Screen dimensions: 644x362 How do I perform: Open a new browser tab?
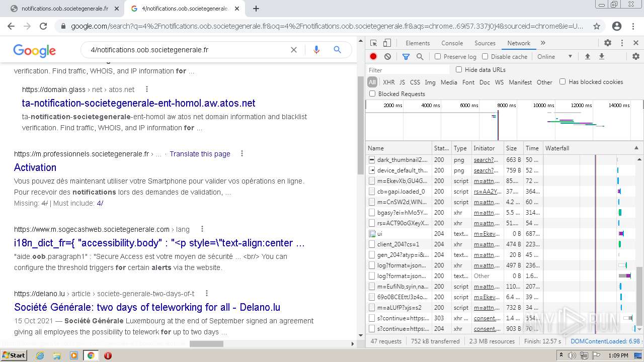pyautogui.click(x=256, y=9)
